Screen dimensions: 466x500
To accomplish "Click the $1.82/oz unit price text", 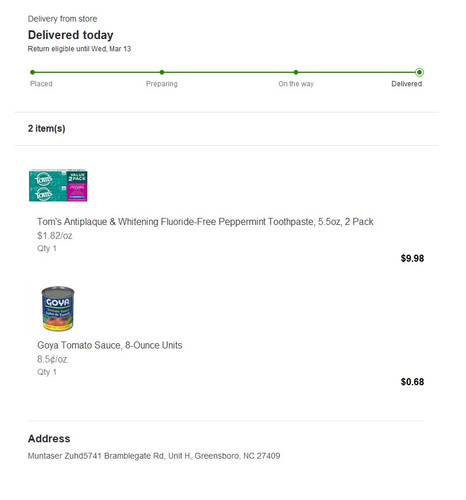I will tap(55, 236).
